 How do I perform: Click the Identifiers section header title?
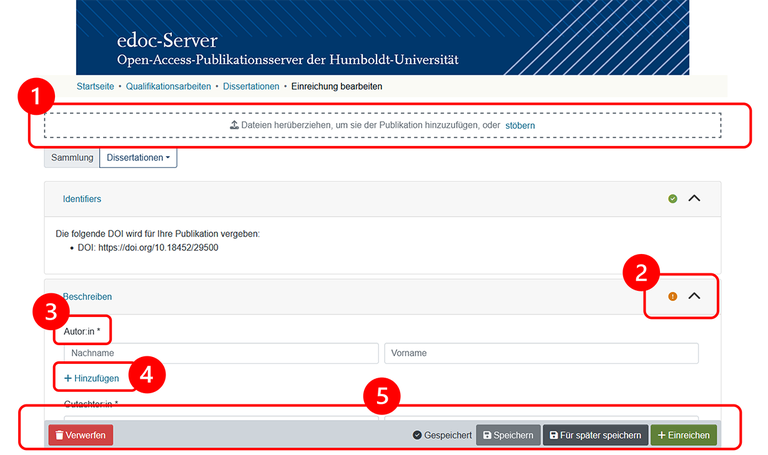point(82,200)
